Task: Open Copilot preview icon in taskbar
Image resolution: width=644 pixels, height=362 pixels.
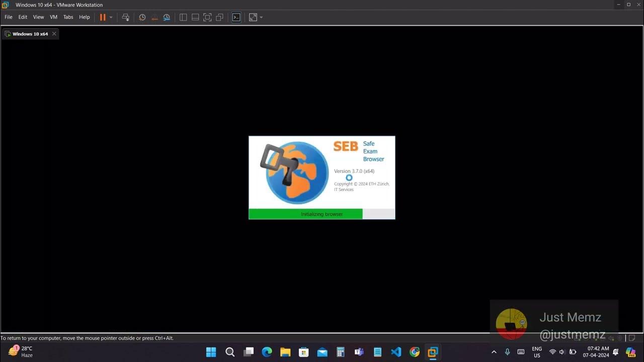Action: coord(630,352)
